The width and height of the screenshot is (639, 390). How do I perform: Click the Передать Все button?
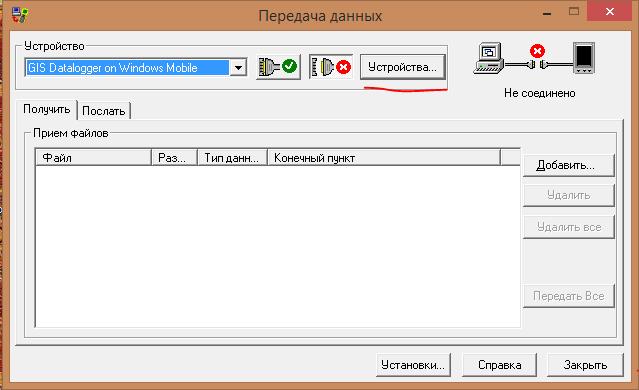tap(568, 296)
